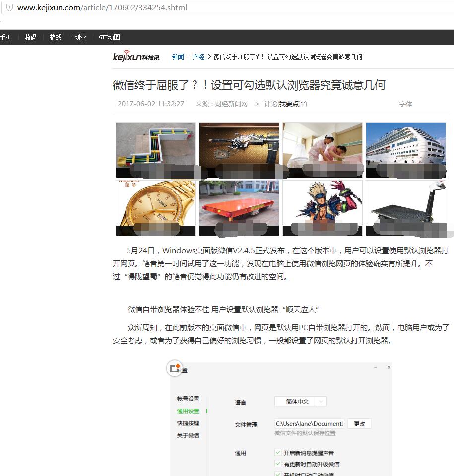Click the 财经新闻网 source text
Viewport: 454px width, 476px height.
click(x=231, y=104)
